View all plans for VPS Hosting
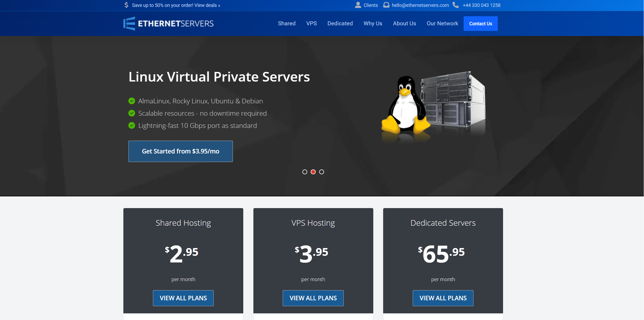The image size is (644, 320). pos(313,298)
